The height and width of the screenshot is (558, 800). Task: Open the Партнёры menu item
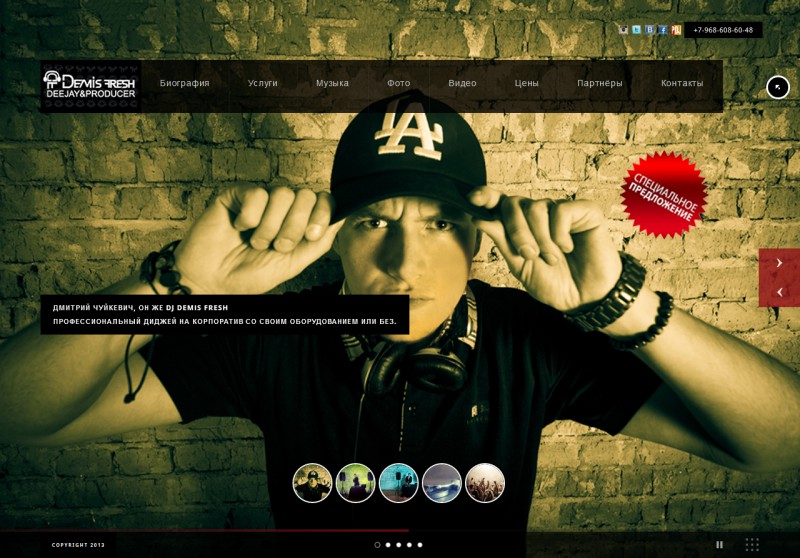(x=599, y=83)
